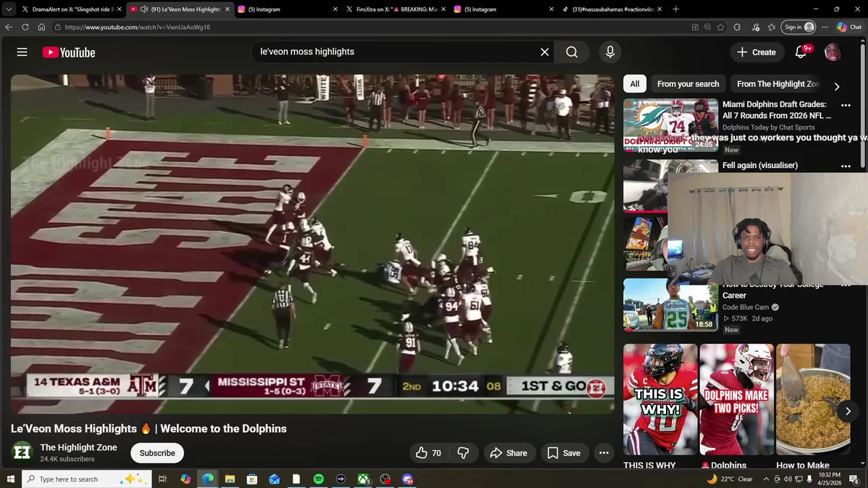Click the browser home icon

click(41, 27)
